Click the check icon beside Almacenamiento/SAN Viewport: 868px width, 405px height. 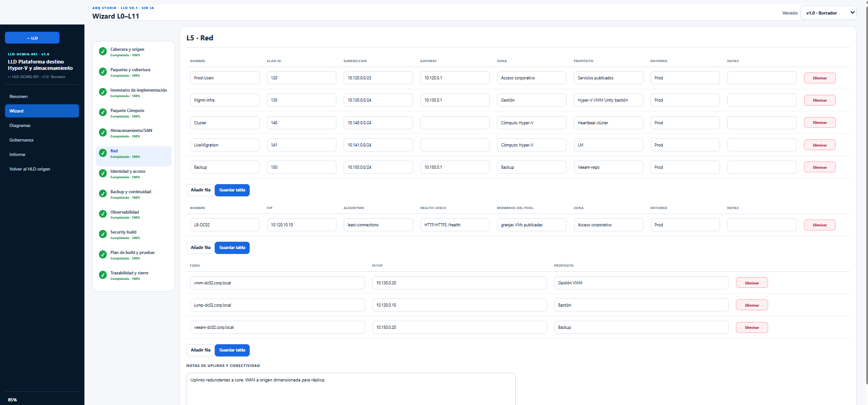click(x=103, y=132)
